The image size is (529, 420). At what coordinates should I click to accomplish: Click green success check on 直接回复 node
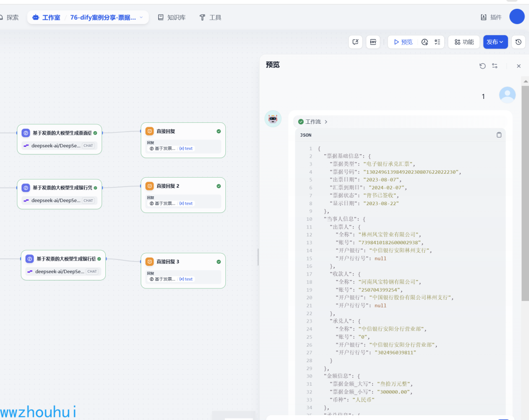point(218,131)
